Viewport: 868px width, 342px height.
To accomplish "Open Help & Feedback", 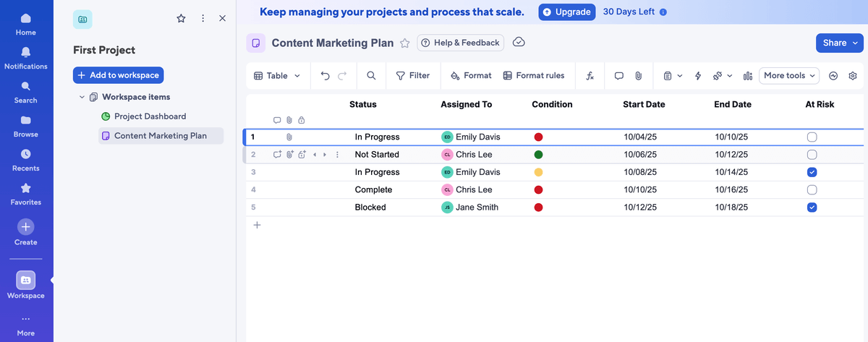I will [x=460, y=43].
